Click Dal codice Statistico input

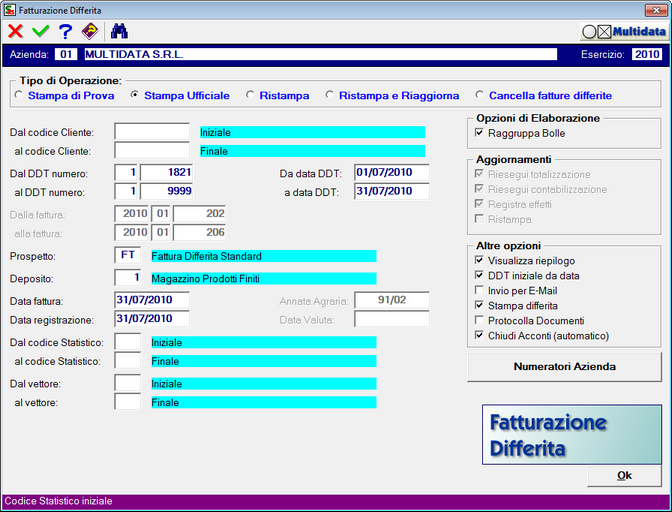pyautogui.click(x=128, y=341)
